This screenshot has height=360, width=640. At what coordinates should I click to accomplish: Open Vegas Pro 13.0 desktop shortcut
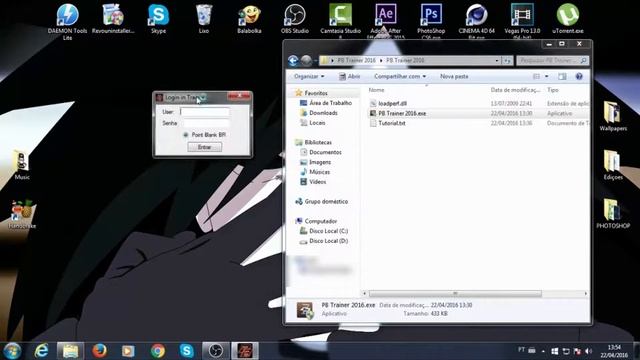coord(522,21)
